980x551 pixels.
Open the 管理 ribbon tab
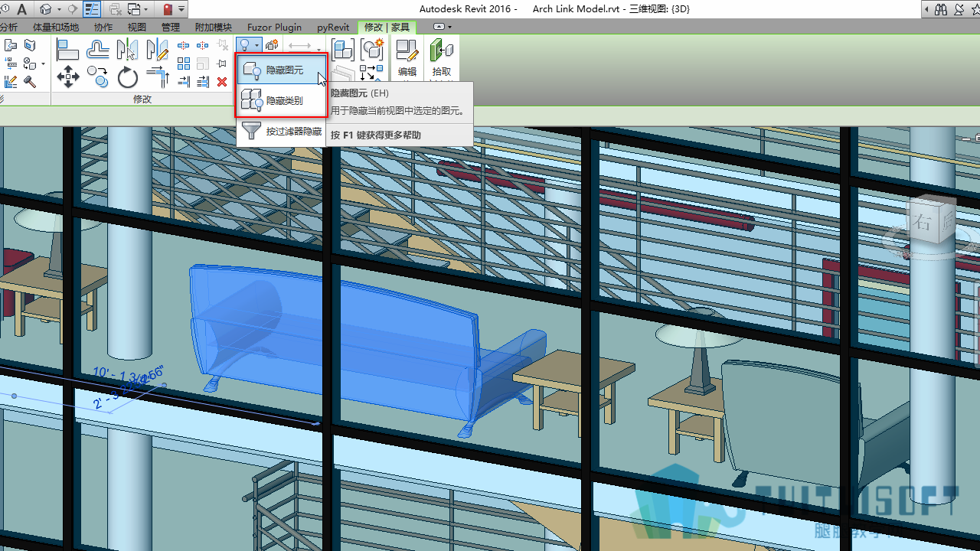(x=171, y=28)
